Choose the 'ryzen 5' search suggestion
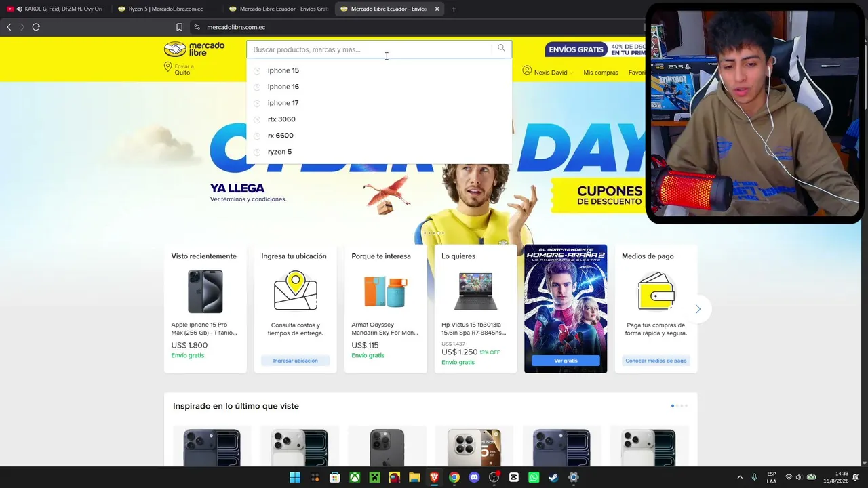868x488 pixels. (x=378, y=152)
